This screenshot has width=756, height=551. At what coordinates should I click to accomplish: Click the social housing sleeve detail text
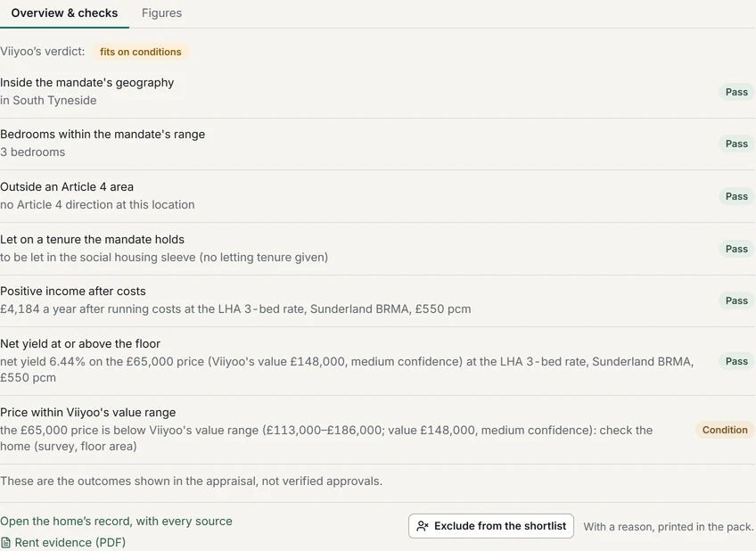pyautogui.click(x=164, y=258)
